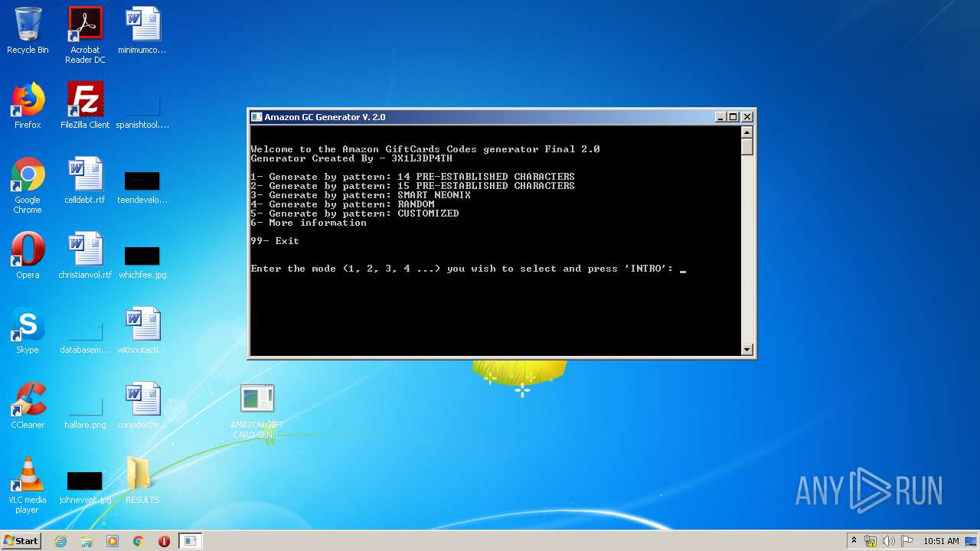Click the Show desktop button
The height and width of the screenshot is (551, 980).
tap(972, 541)
